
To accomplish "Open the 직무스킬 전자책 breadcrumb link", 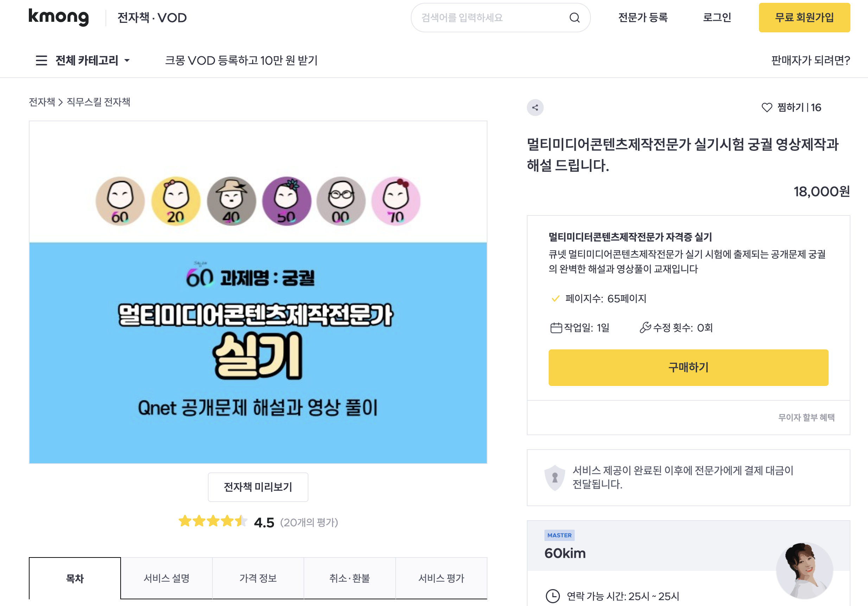I will coord(98,102).
